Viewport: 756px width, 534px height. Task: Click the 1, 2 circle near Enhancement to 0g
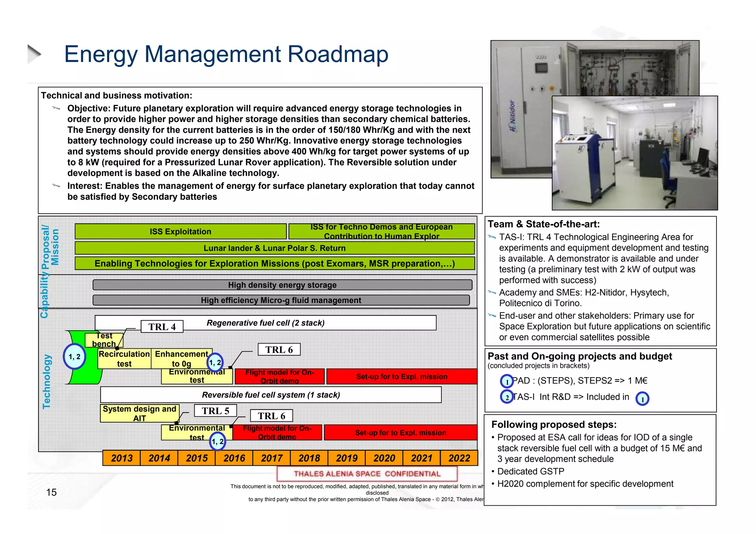tap(215, 362)
